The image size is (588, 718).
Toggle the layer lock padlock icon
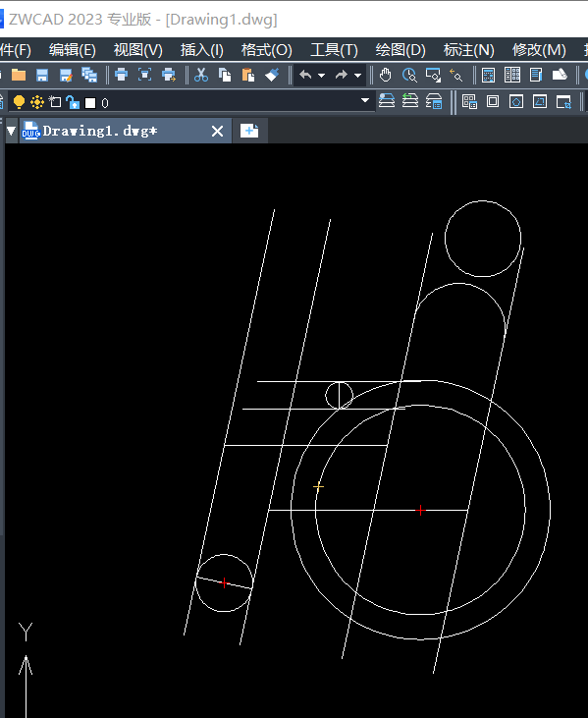tap(73, 102)
